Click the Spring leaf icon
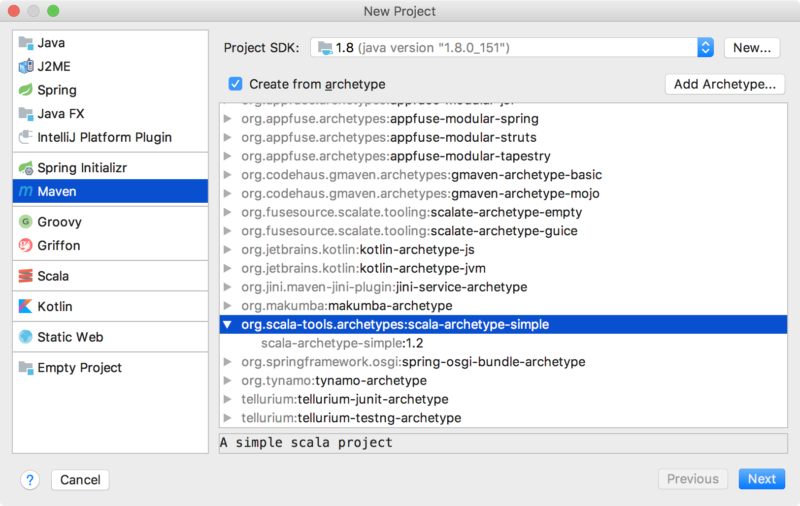This screenshot has height=506, width=800. (26, 90)
